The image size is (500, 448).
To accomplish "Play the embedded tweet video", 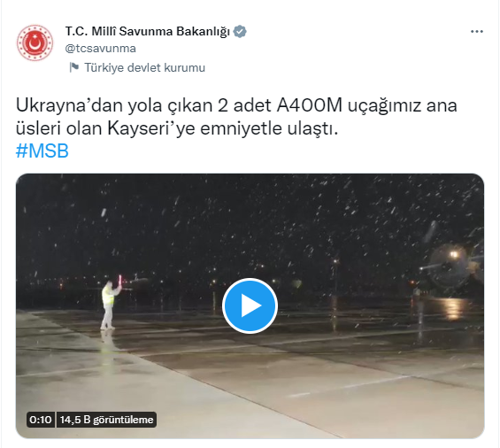I will pyautogui.click(x=250, y=305).
